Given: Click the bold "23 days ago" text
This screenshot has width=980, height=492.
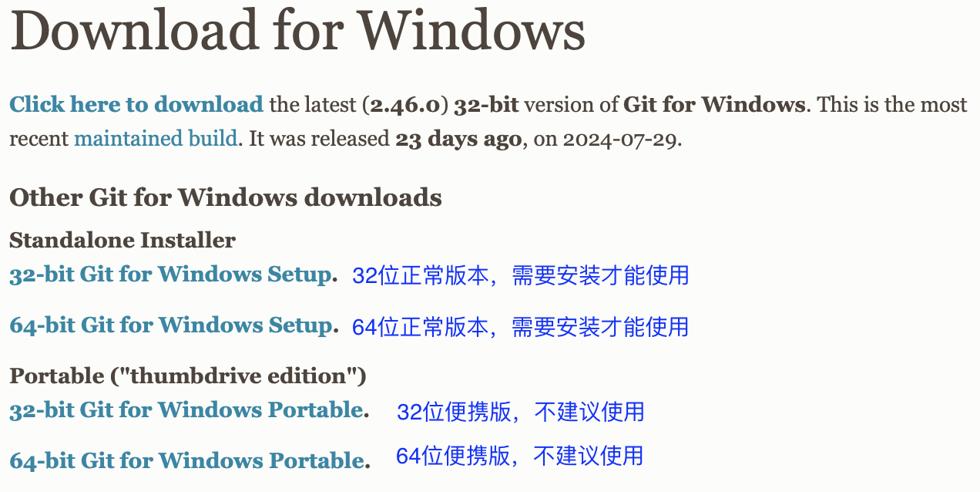Looking at the screenshot, I should click(x=458, y=140).
